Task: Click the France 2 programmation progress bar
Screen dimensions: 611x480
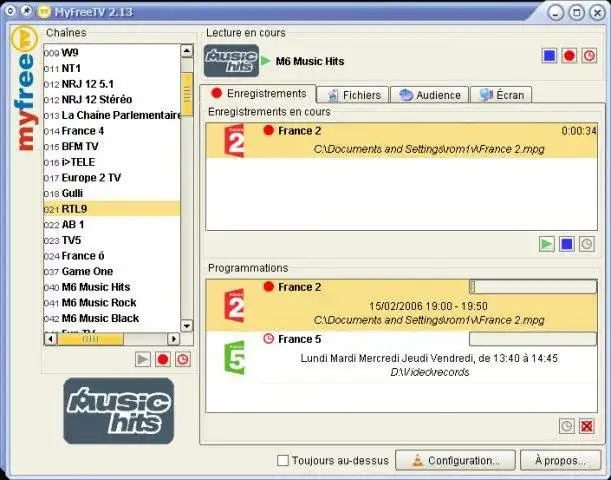Action: click(533, 287)
